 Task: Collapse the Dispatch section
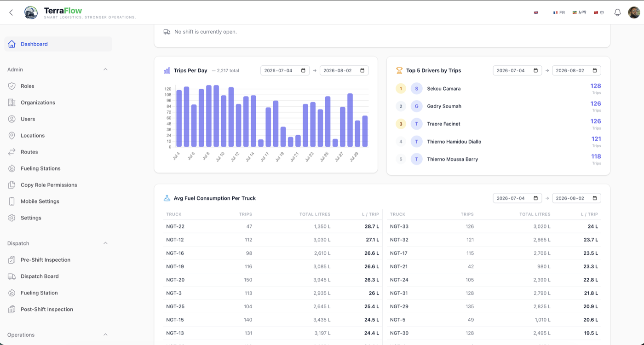(x=105, y=243)
